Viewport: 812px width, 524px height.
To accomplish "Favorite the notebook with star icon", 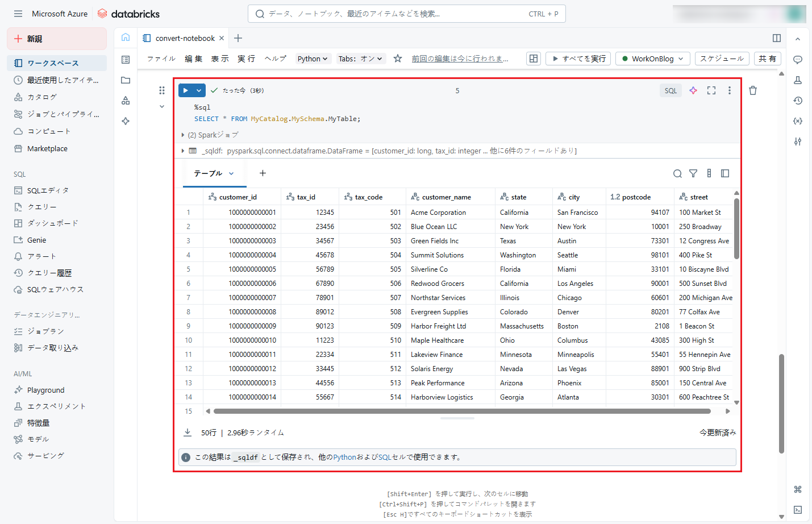I will pos(398,59).
